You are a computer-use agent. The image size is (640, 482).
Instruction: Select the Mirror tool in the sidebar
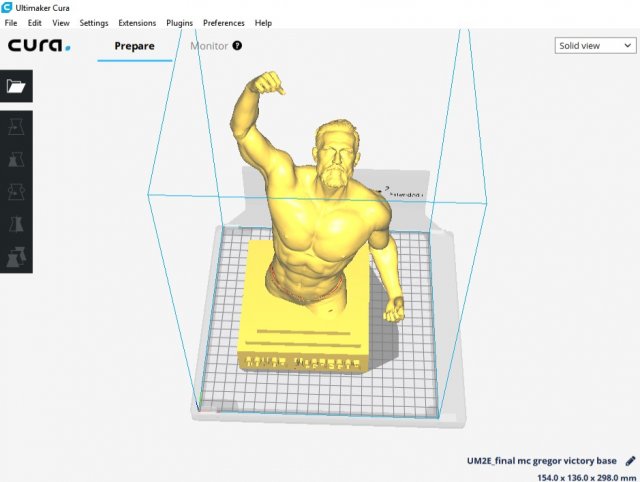16,224
